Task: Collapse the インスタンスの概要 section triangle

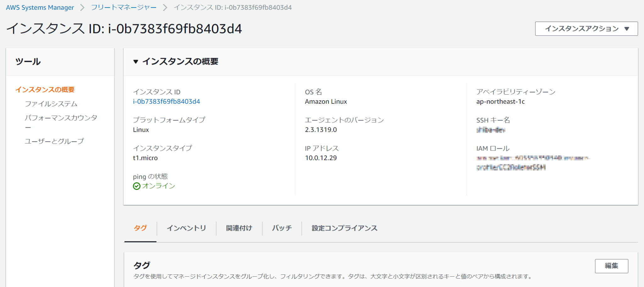Action: [x=136, y=62]
